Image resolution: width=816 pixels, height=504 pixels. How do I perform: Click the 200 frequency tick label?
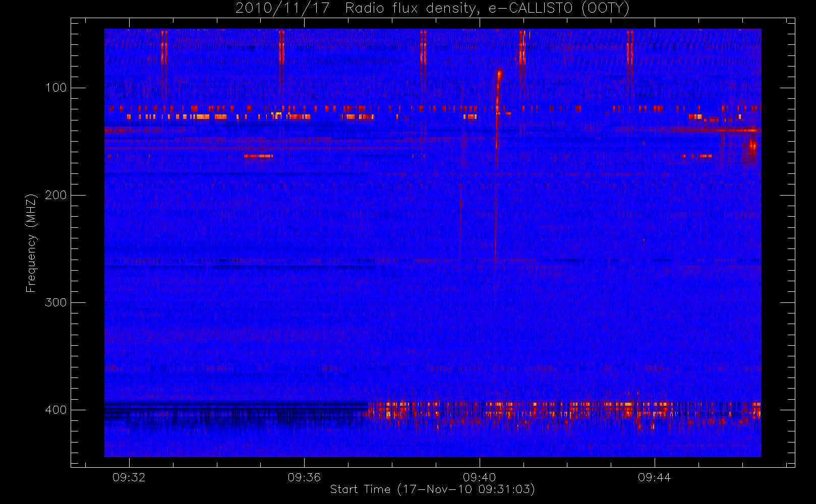tap(56, 195)
